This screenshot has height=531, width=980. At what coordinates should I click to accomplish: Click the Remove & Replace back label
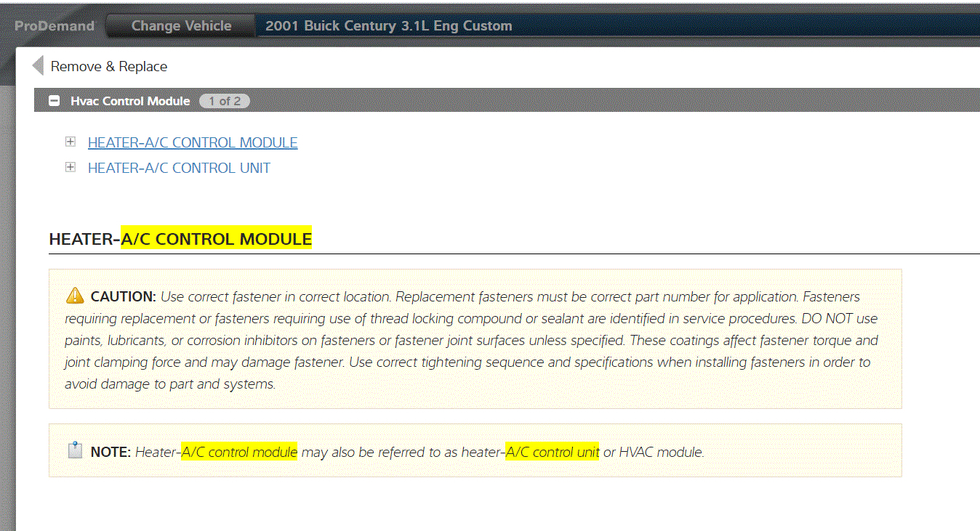(109, 66)
